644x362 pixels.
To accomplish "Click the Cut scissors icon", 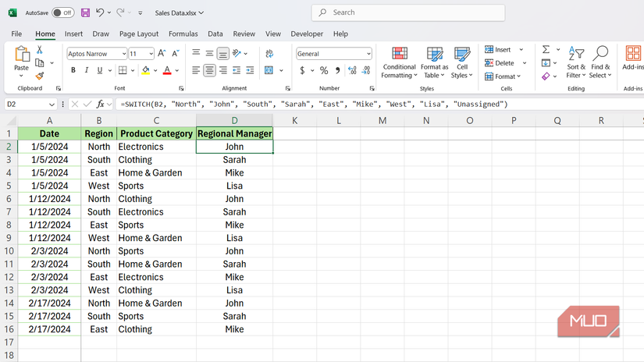I will [40, 50].
